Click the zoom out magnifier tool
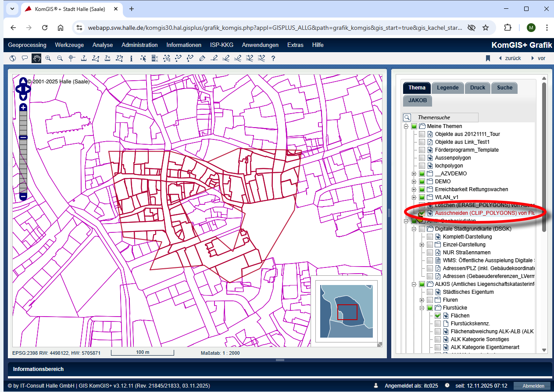The image size is (554, 392). click(x=60, y=58)
